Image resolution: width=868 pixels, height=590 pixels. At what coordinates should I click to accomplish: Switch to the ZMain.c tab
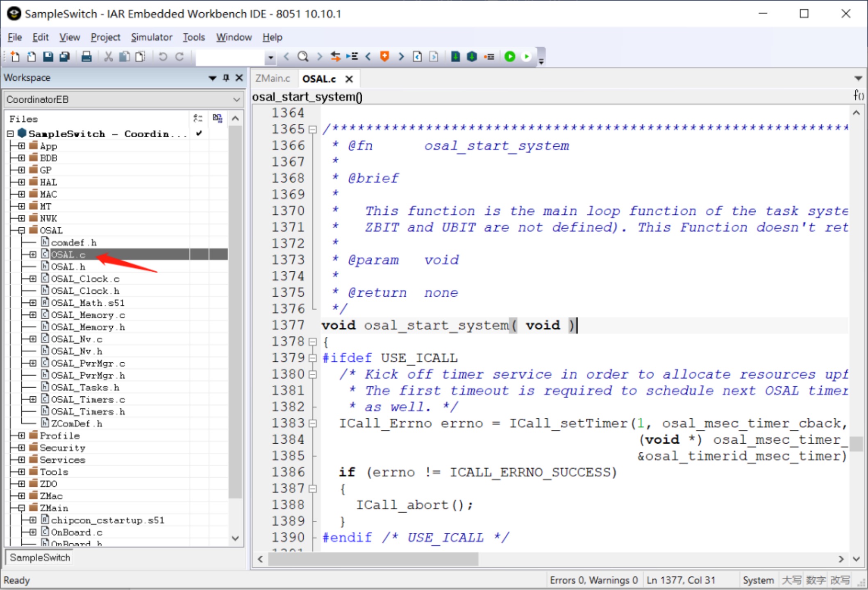273,79
